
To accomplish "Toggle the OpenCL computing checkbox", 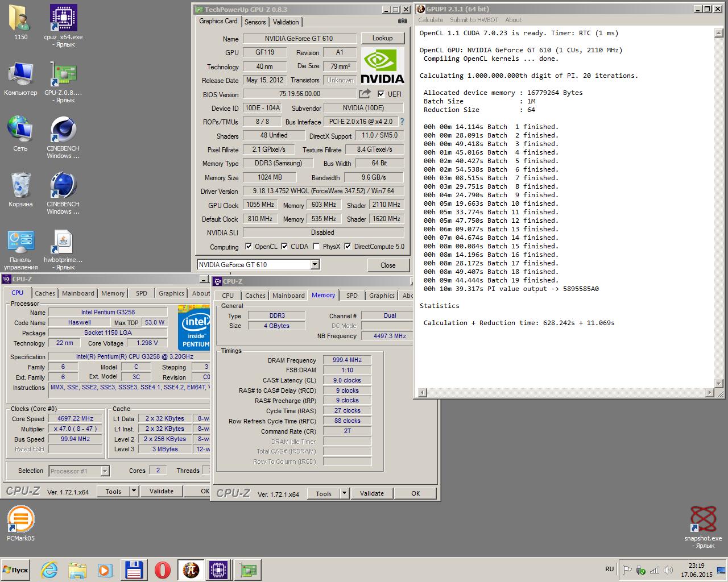I will (248, 247).
